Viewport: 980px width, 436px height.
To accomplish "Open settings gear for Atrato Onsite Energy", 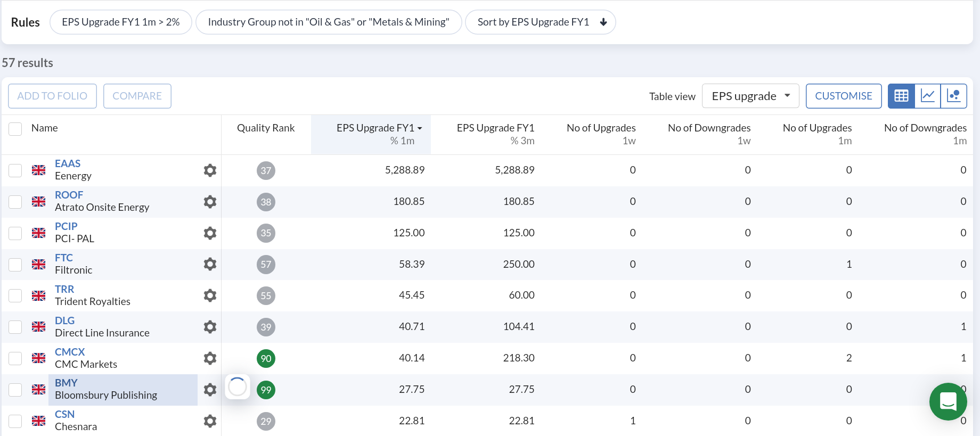I will click(x=210, y=202).
